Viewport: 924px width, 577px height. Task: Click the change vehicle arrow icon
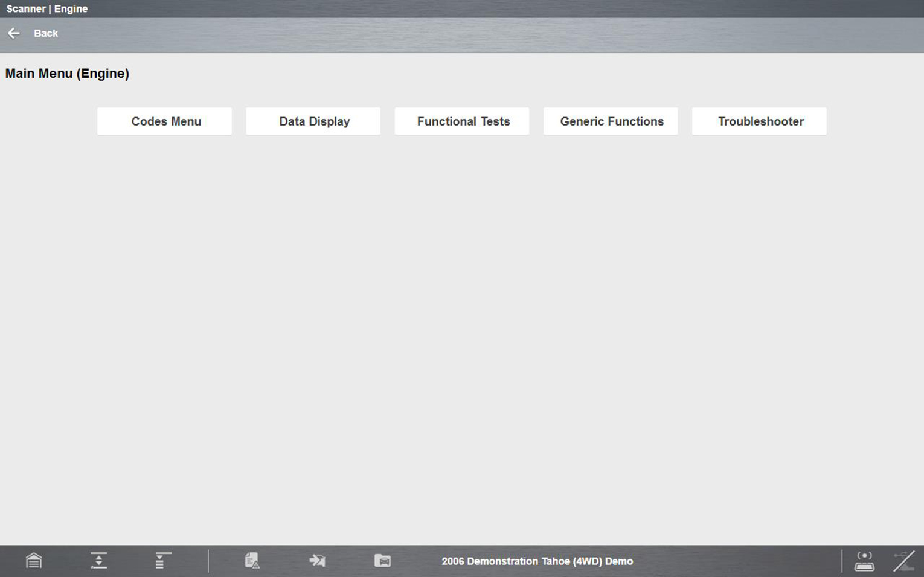pyautogui.click(x=317, y=561)
